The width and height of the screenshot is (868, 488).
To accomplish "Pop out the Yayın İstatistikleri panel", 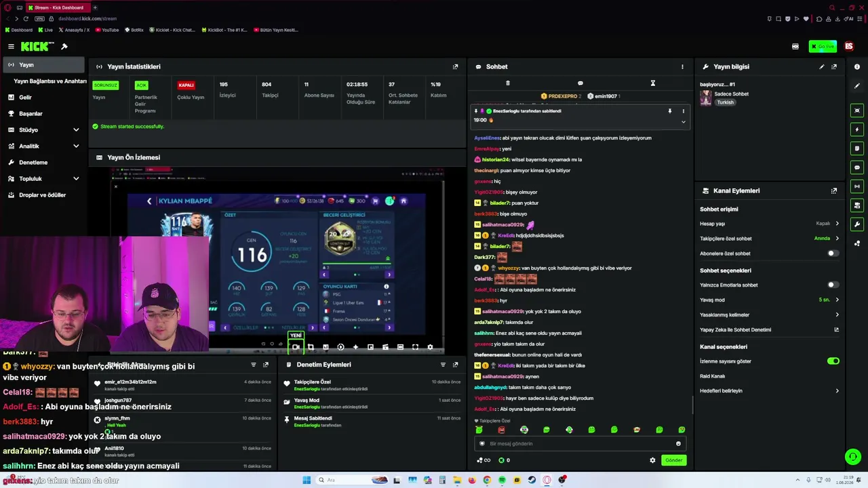I will pyautogui.click(x=455, y=66).
